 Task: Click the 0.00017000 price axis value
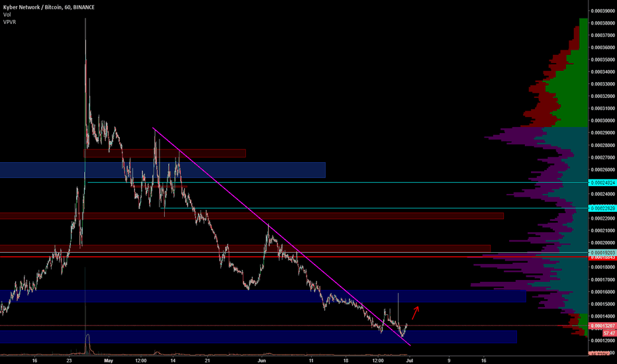click(x=603, y=280)
